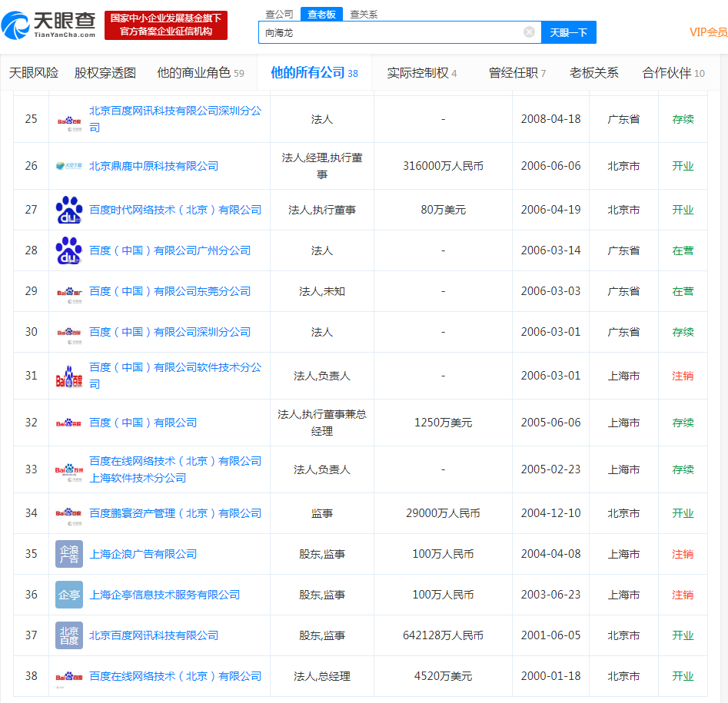The height and width of the screenshot is (703, 728).
Task: Click logo beside 百度（中国）有限公司 row 32
Action: click(x=69, y=423)
